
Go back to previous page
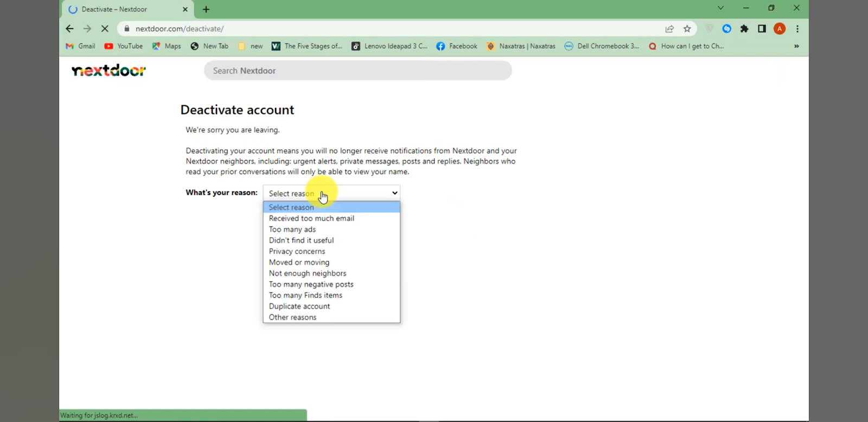click(x=69, y=29)
